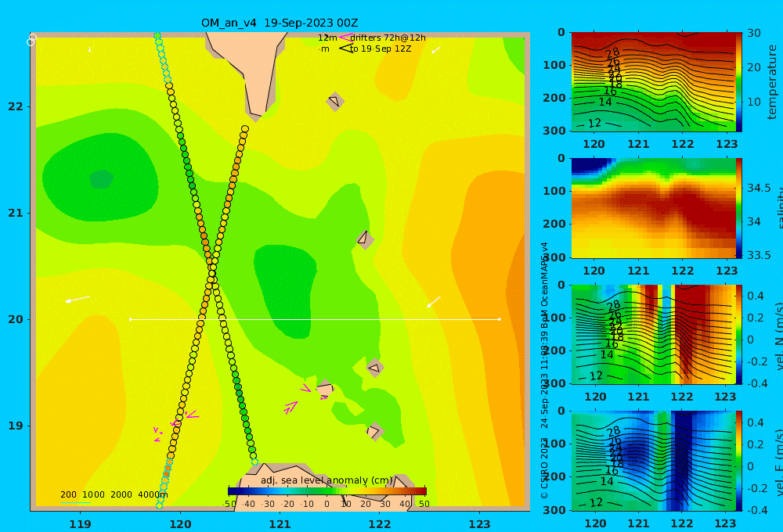Open the temperature section panel

654,82
